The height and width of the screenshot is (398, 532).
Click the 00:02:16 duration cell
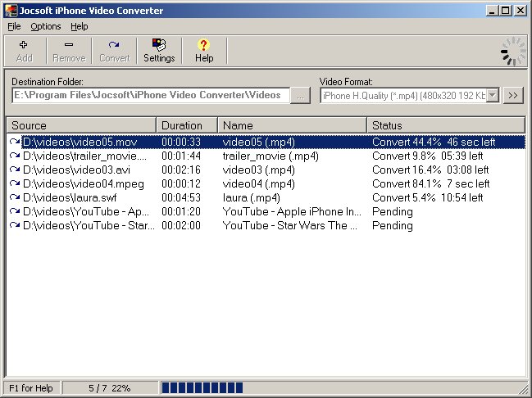[x=181, y=170]
